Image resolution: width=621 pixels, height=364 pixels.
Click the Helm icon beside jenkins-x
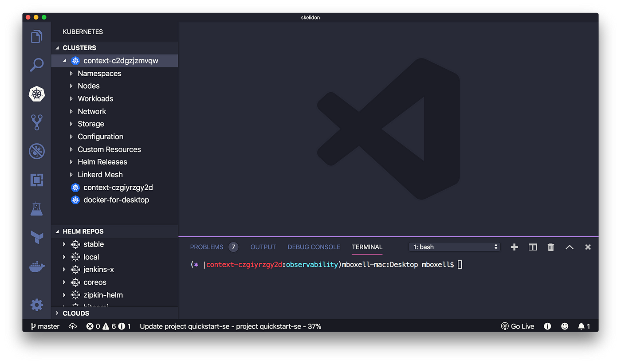[75, 270]
